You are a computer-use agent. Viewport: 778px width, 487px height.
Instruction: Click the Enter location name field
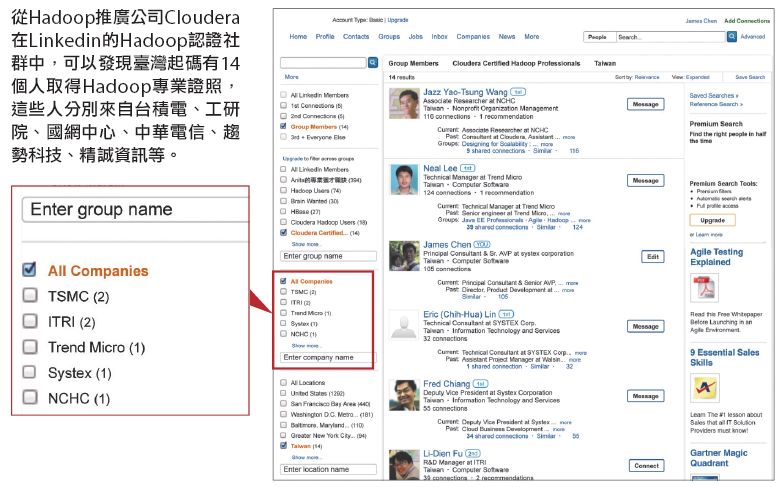coord(328,469)
